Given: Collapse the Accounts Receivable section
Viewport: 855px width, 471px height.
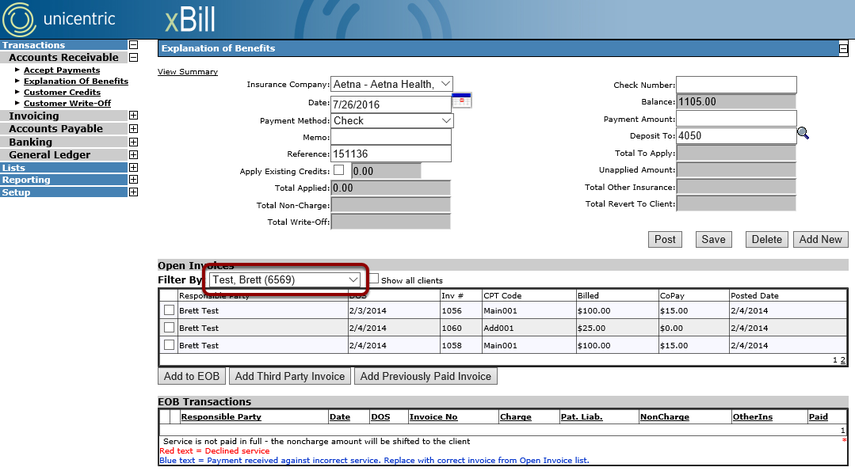Looking at the screenshot, I should tap(133, 57).
